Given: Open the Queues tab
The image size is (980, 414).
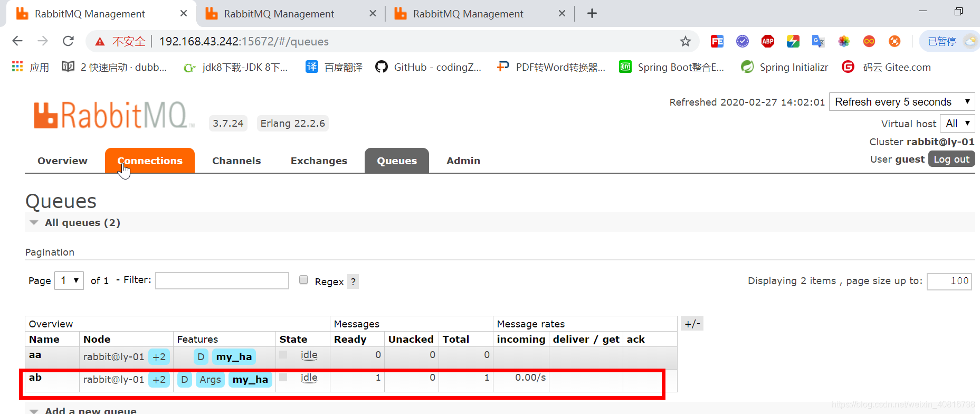Looking at the screenshot, I should tap(397, 161).
